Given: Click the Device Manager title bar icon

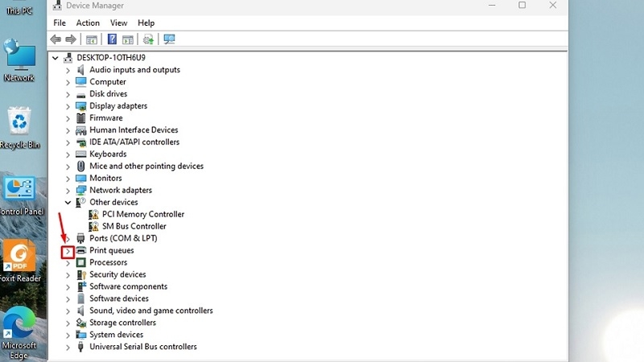Looking at the screenshot, I should pos(57,6).
